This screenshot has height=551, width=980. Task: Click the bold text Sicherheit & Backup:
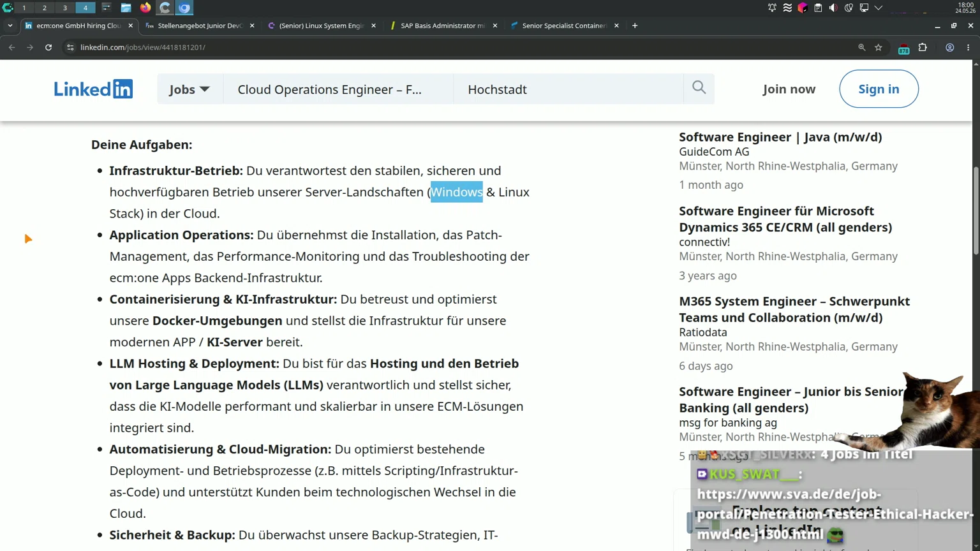[172, 535]
